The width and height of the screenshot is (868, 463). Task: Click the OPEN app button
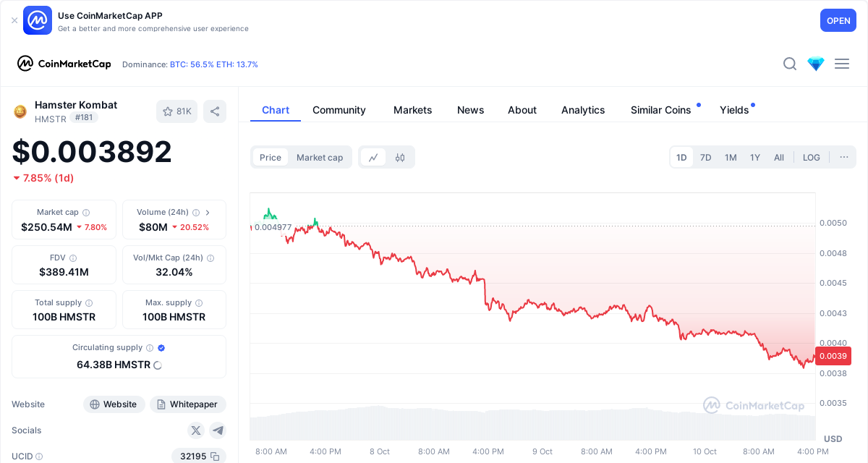tap(838, 20)
